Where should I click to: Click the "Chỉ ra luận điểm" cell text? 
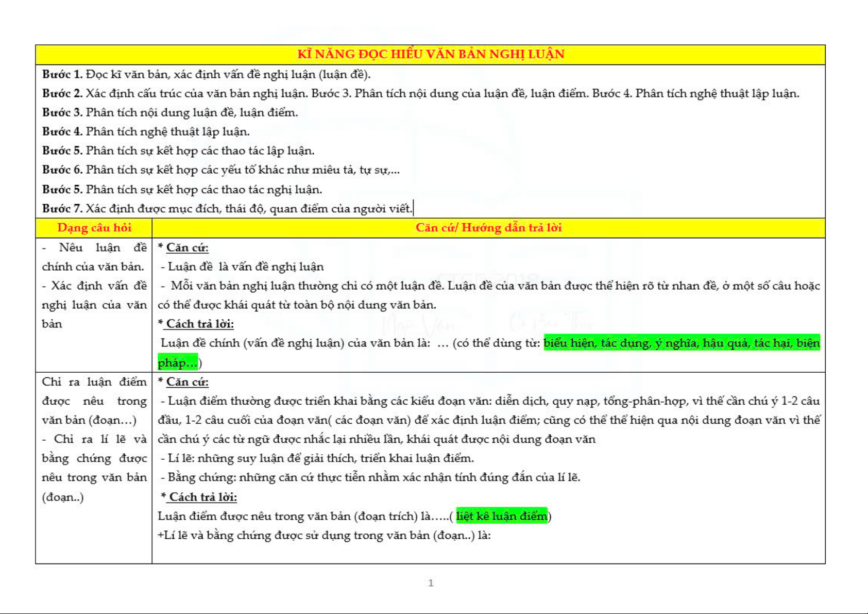click(94, 382)
